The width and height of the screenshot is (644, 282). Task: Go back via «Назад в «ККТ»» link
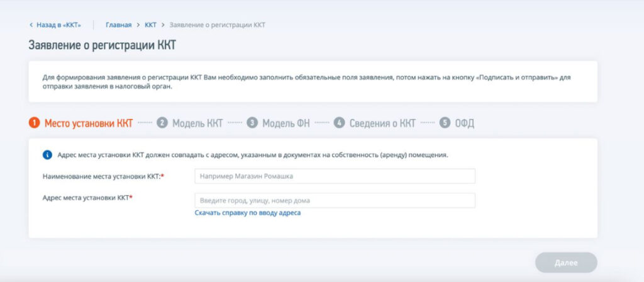click(55, 25)
